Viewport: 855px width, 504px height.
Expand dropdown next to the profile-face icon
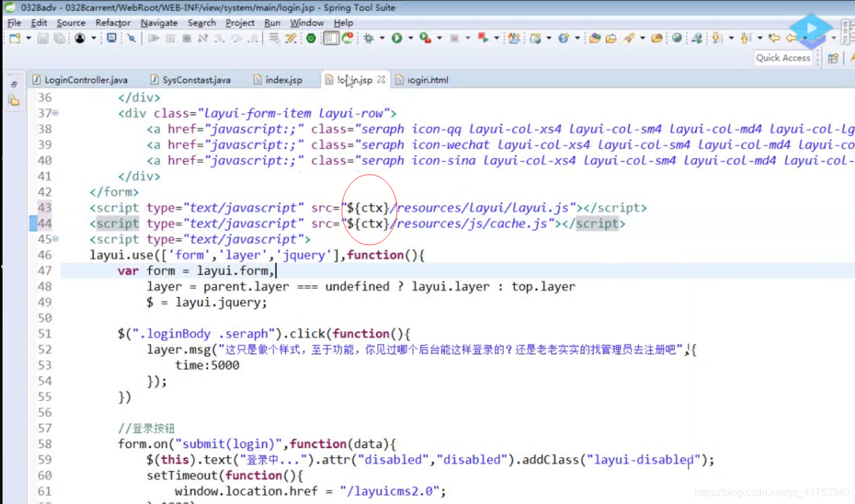[93, 38]
